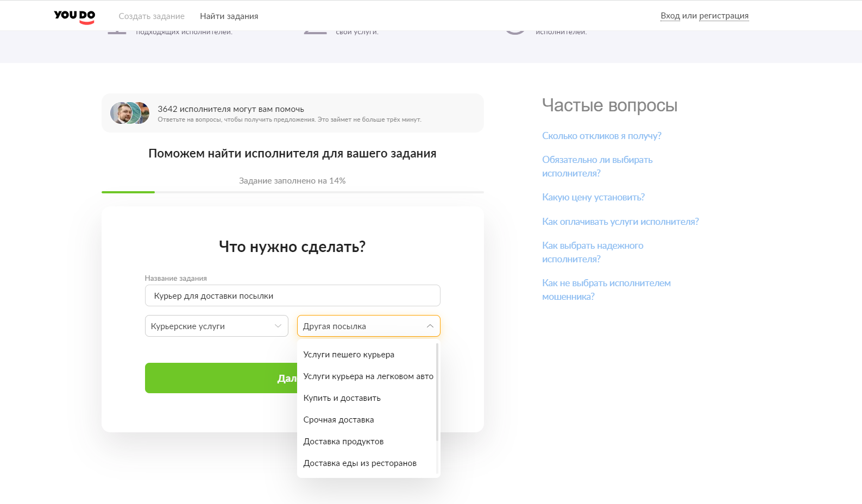Click the green Далее button

(221, 378)
